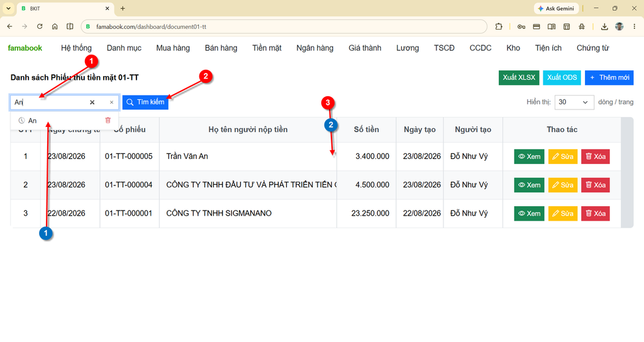
Task: Click voucher number 01-TT-000004
Action: pyautogui.click(x=128, y=185)
